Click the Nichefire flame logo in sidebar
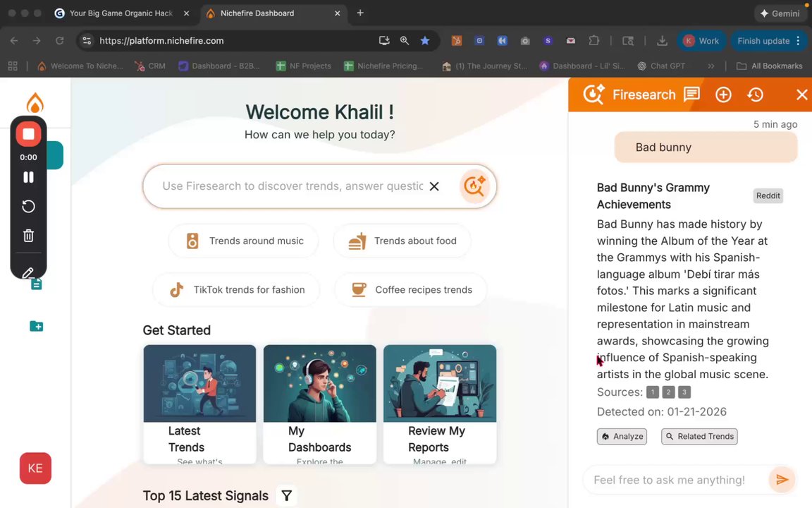This screenshot has width=812, height=508. click(35, 102)
